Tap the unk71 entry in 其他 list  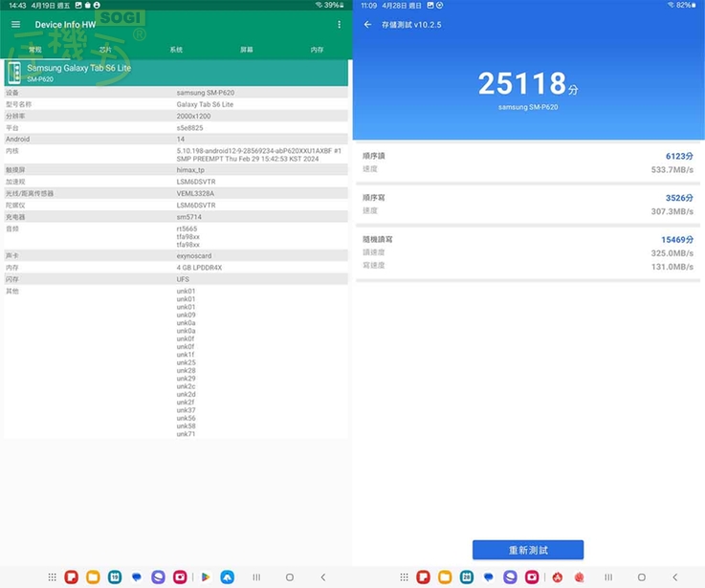click(186, 434)
